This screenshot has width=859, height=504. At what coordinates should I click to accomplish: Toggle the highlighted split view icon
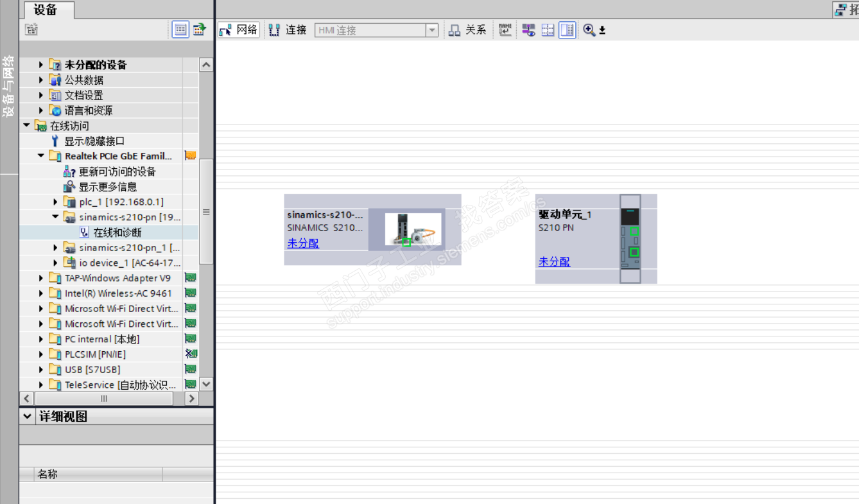(567, 30)
